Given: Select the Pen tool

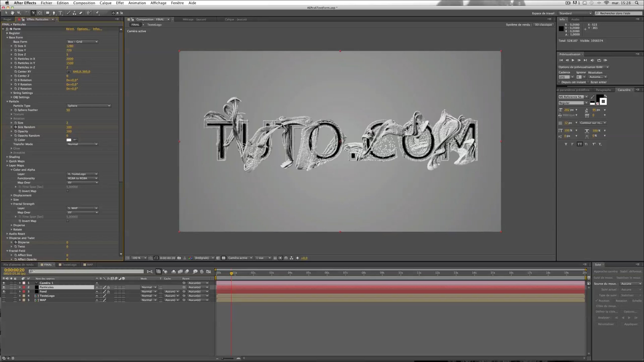Looking at the screenshot, I should click(54, 13).
